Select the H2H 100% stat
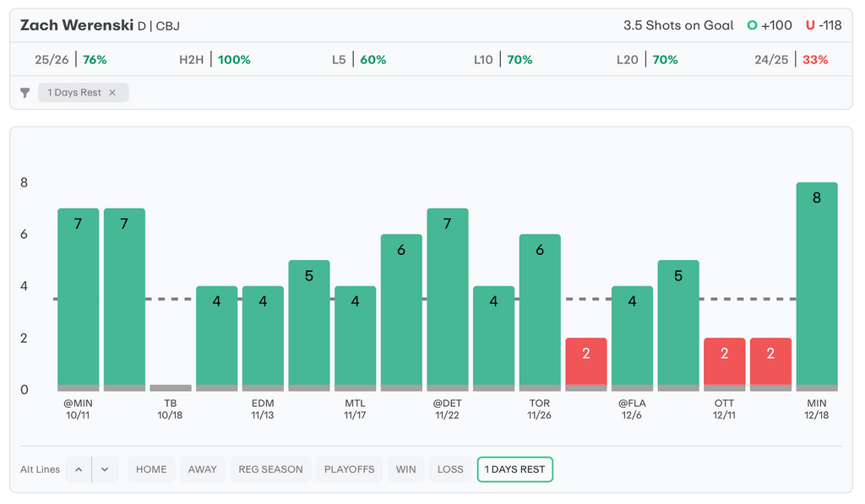Viewport: 865px width, 504px height. (x=215, y=60)
